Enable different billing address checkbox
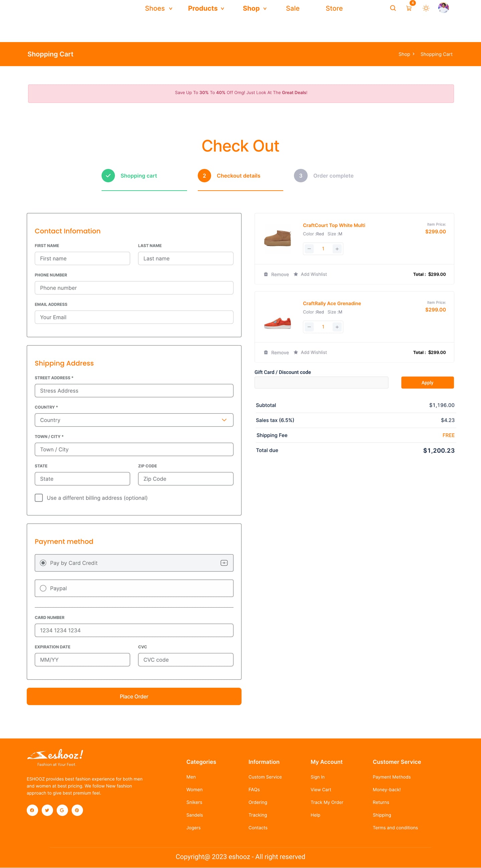Image resolution: width=481 pixels, height=868 pixels. pos(39,498)
